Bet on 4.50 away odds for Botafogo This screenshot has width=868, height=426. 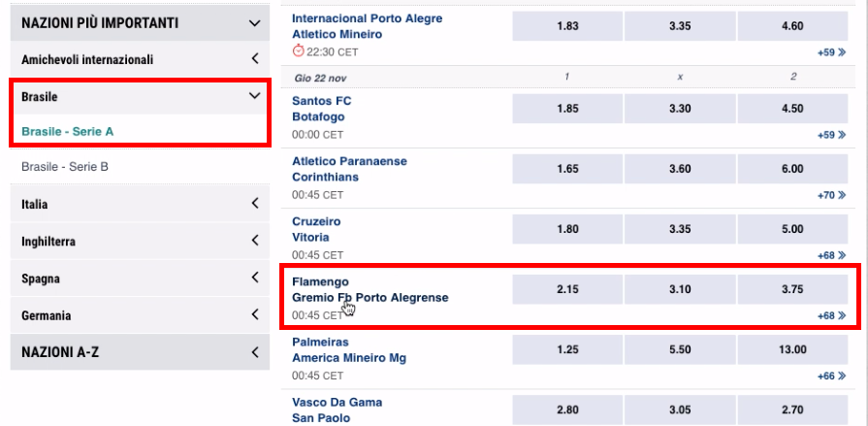coord(792,109)
